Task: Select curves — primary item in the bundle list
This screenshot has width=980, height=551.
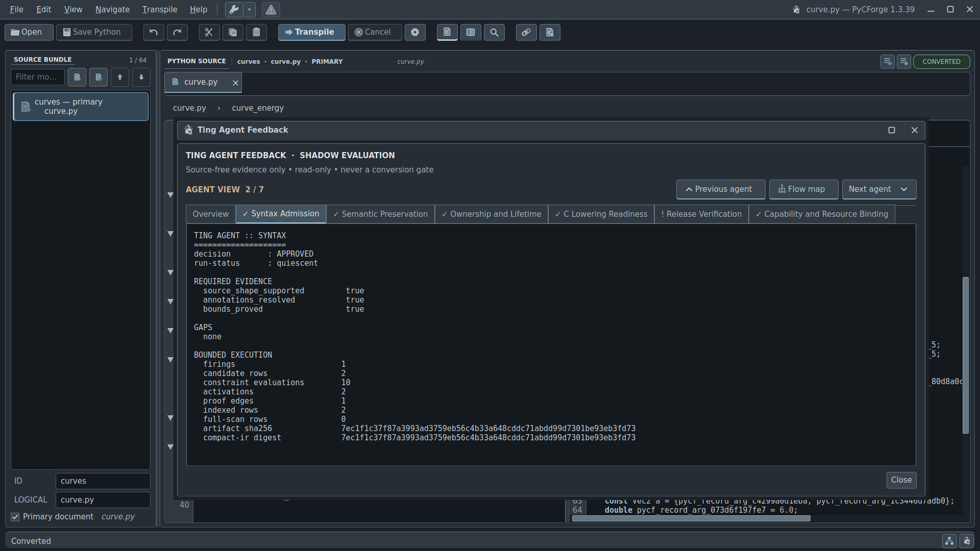Action: 81,107
